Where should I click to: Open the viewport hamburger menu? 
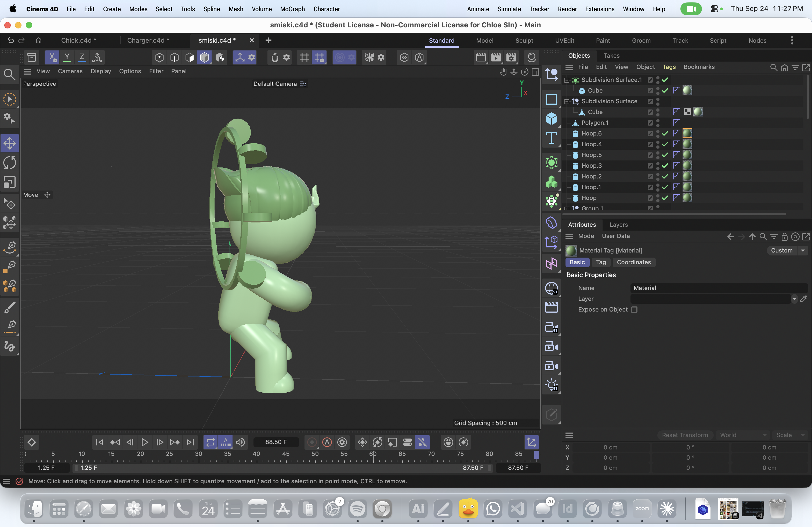coord(27,71)
